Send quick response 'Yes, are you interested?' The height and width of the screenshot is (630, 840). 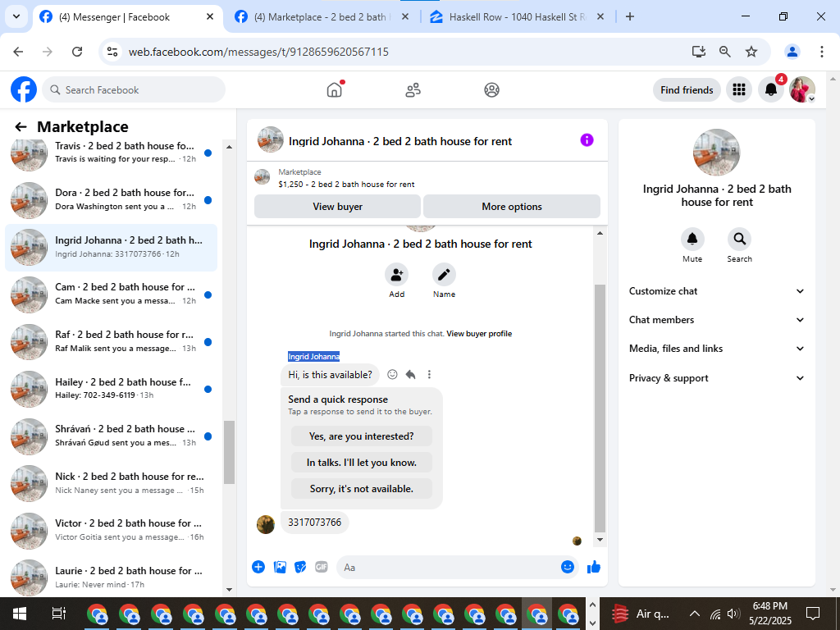362,436
